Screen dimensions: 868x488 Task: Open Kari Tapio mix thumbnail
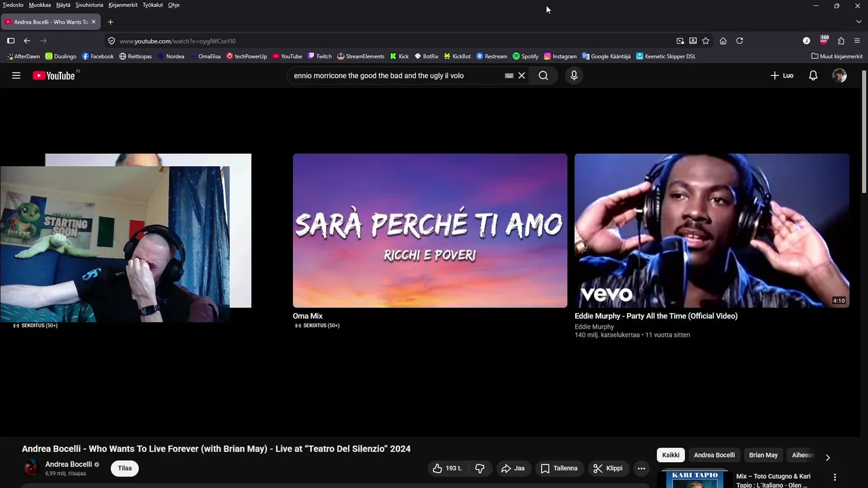[694, 480]
